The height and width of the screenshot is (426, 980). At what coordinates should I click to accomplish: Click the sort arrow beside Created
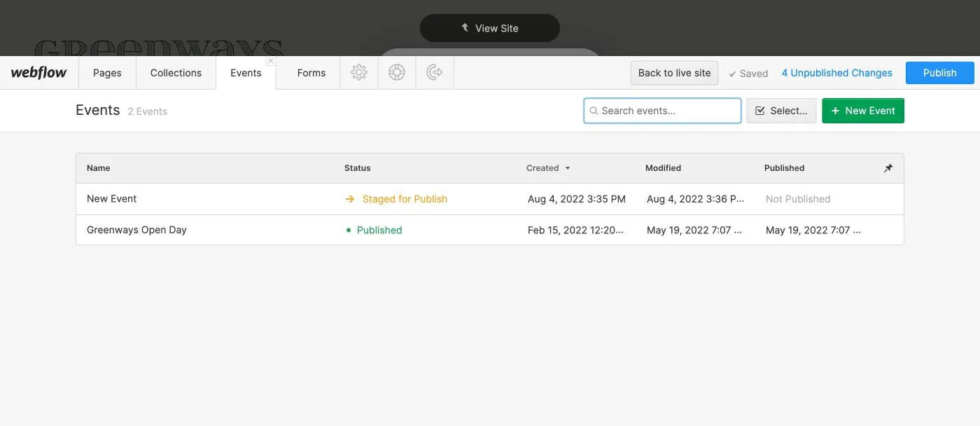pyautogui.click(x=568, y=168)
